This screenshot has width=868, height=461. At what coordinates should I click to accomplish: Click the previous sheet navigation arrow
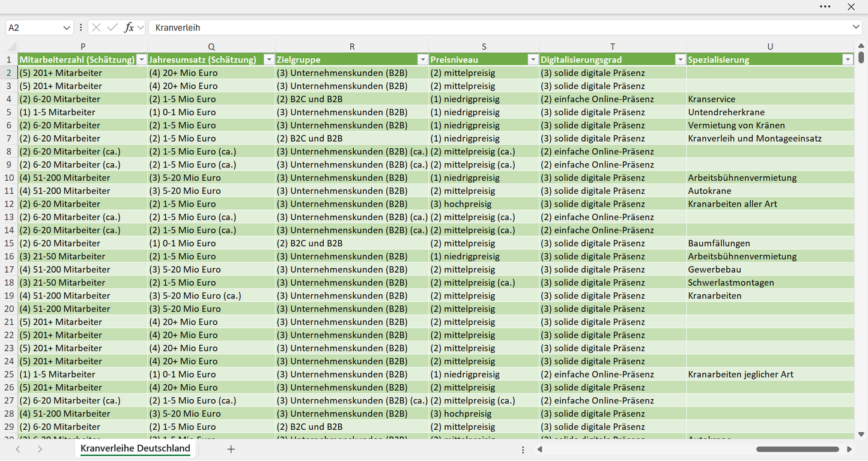18,449
